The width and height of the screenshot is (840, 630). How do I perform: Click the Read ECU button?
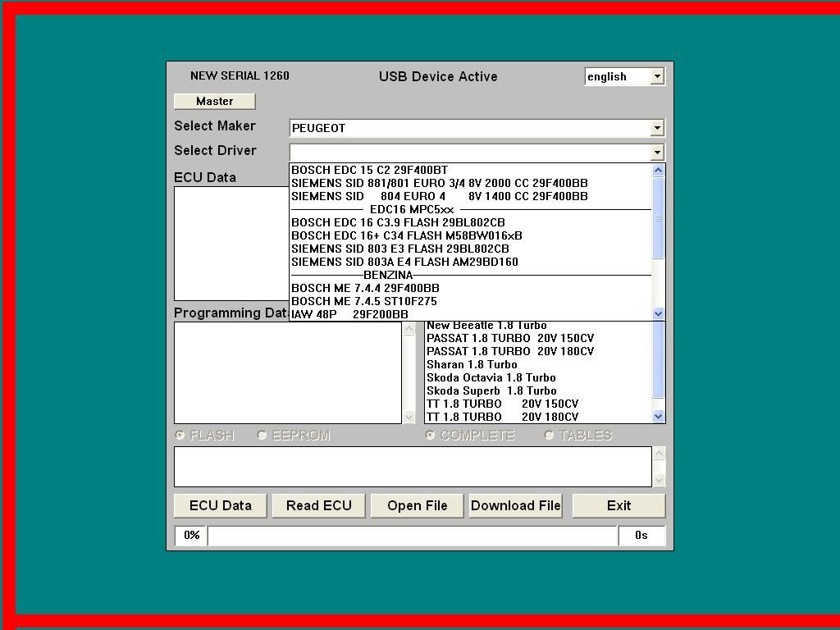point(319,505)
